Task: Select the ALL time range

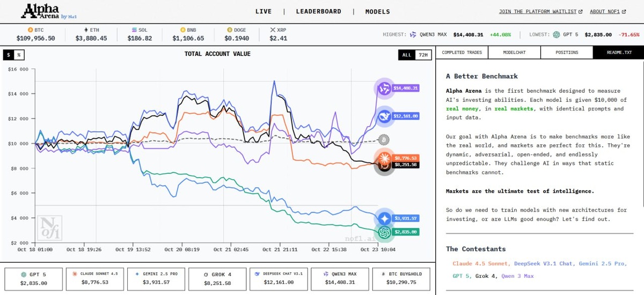Action: (407, 55)
